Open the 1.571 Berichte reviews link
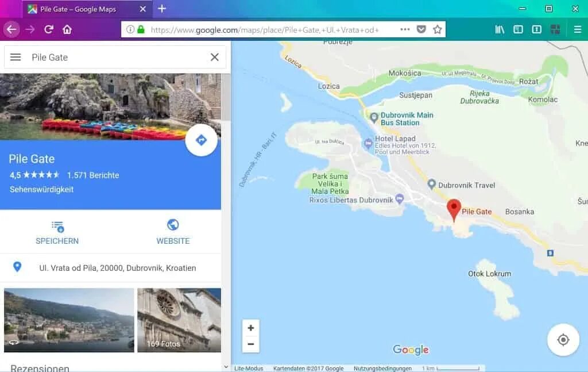Viewport: 588px width, 372px height. [93, 175]
